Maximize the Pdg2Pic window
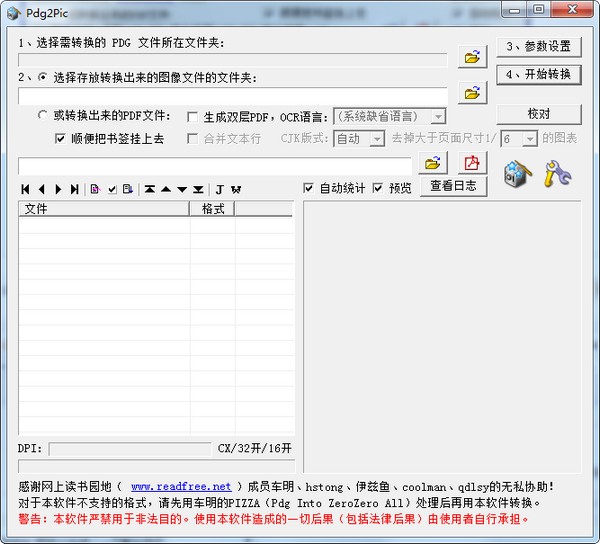Screen dimensions: 600x544 point(539,10)
